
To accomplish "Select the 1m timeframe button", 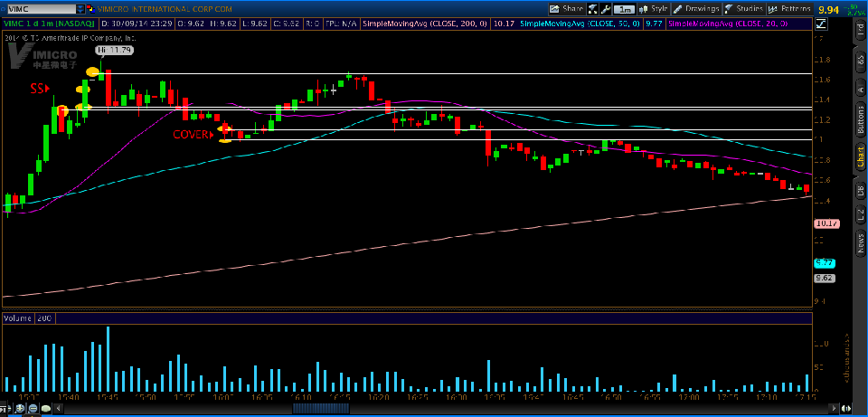I will (625, 9).
